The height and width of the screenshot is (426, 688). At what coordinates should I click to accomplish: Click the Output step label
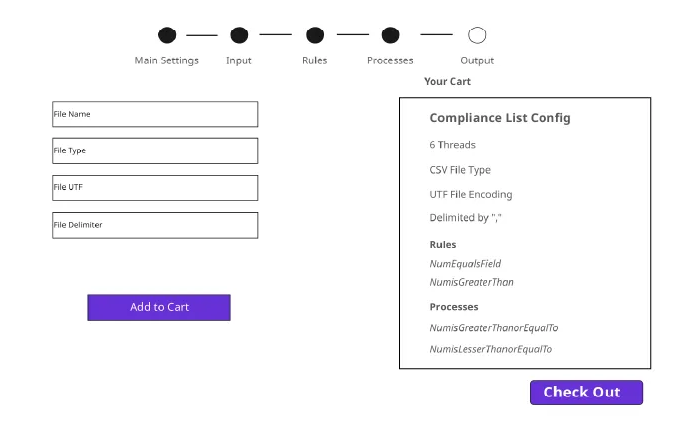[x=477, y=60]
